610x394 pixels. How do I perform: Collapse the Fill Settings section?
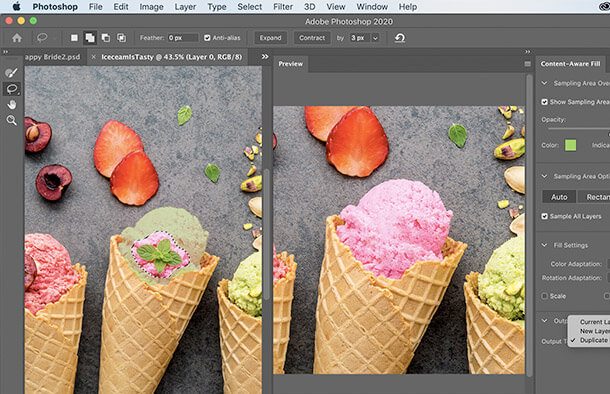pyautogui.click(x=544, y=245)
